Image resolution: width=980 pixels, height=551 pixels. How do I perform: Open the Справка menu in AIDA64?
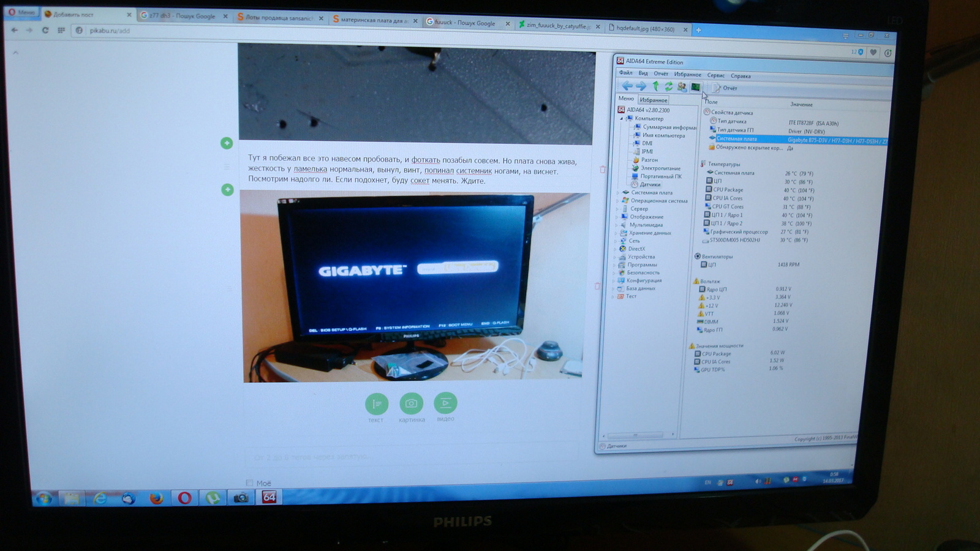pos(741,76)
